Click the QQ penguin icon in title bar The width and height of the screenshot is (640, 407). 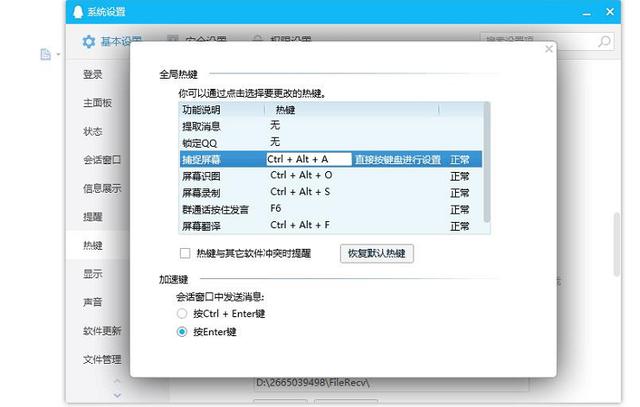tap(79, 11)
